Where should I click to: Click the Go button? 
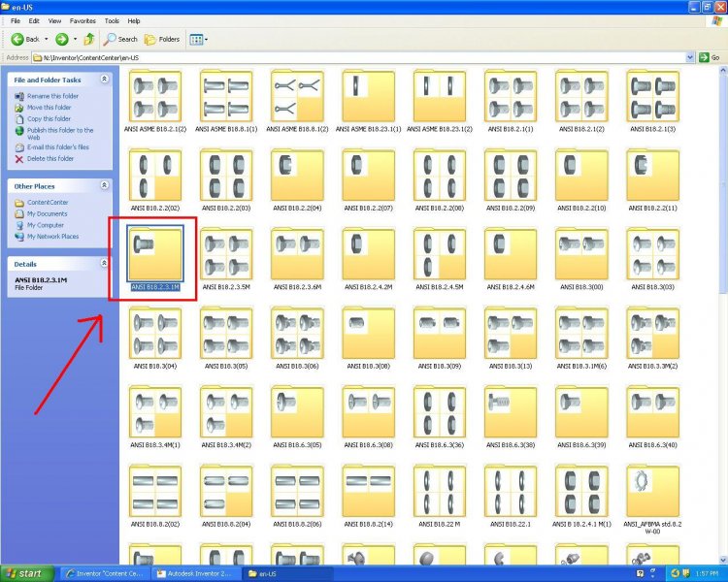click(710, 57)
